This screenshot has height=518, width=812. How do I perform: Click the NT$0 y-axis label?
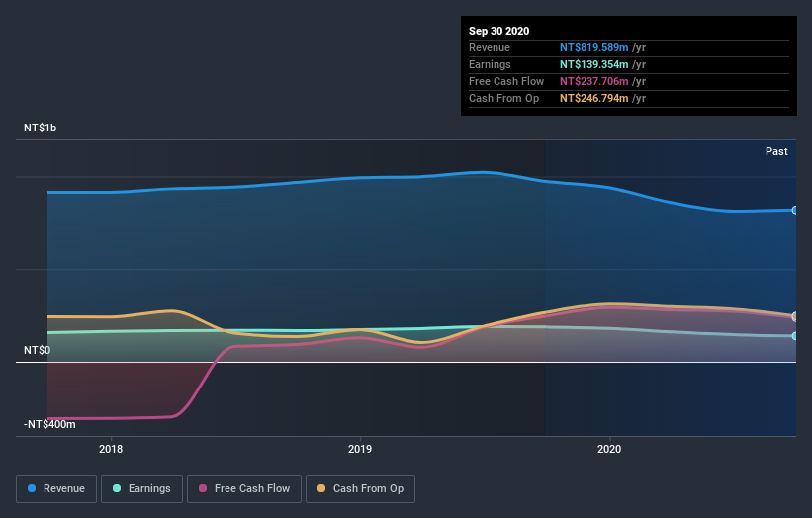pos(38,350)
